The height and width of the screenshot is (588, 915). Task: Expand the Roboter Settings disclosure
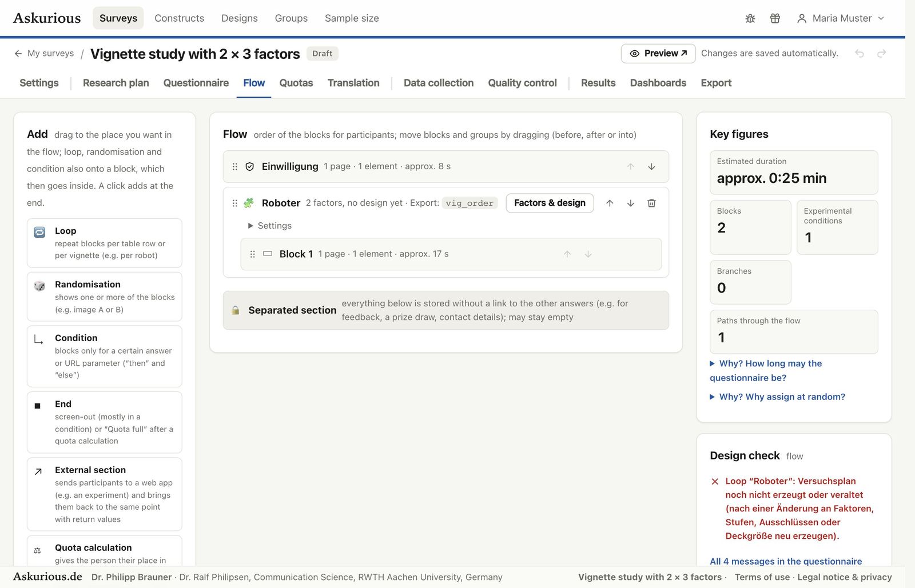[269, 226]
